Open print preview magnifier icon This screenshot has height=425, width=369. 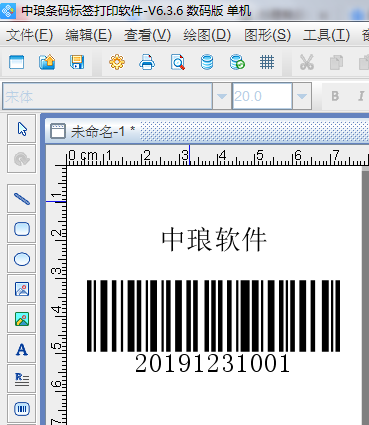click(178, 62)
